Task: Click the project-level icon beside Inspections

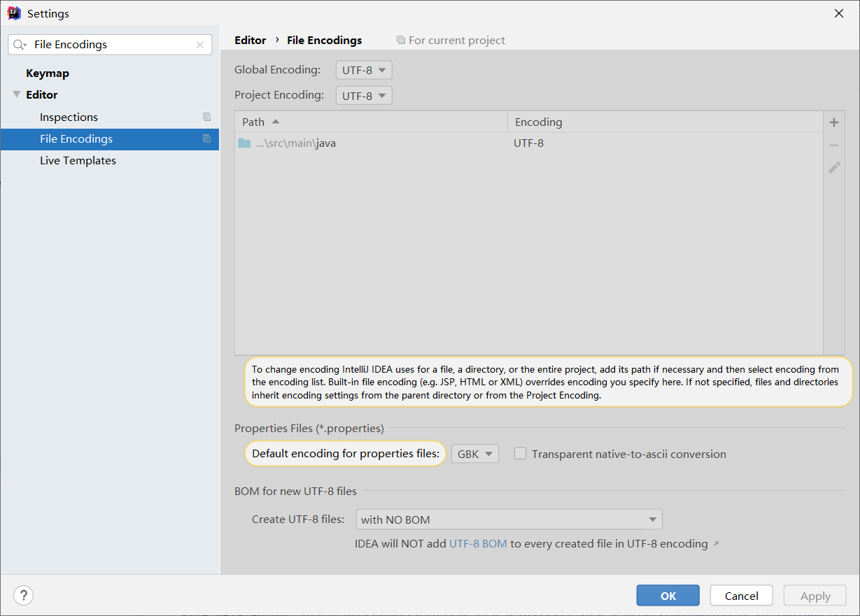Action: [206, 117]
